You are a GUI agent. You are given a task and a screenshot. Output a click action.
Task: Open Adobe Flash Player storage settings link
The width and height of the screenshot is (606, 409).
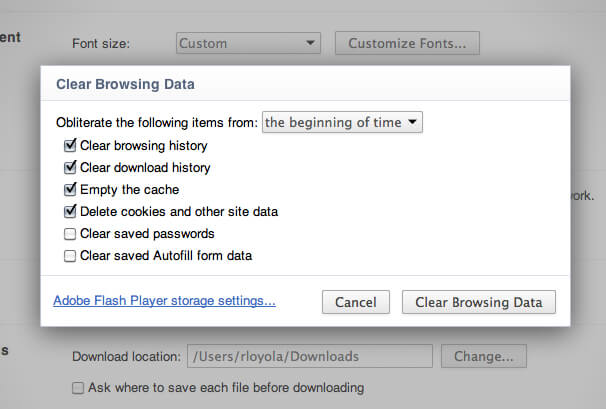tap(164, 300)
